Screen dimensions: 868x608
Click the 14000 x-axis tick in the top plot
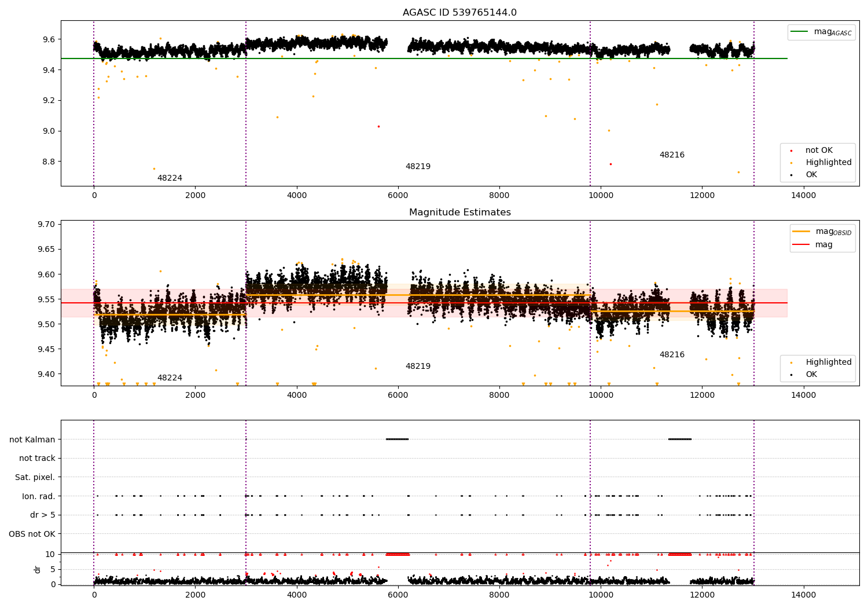804,196
